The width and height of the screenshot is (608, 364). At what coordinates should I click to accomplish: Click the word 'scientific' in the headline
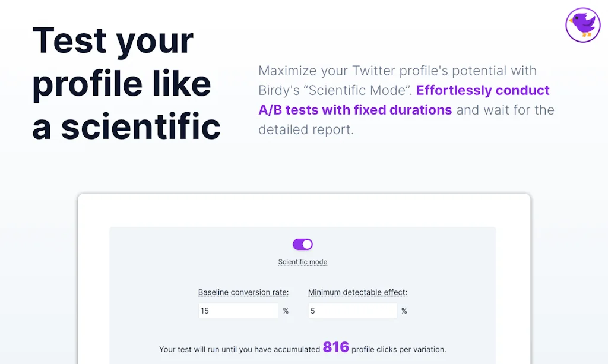tap(141, 126)
